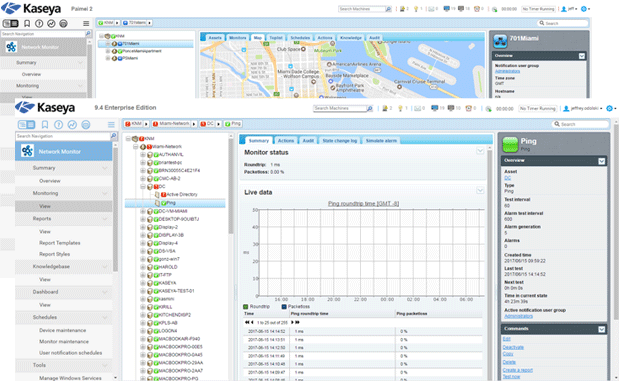The width and height of the screenshot is (619, 381).
Task: Select the Active Directory monitor in tree
Action: point(182,194)
